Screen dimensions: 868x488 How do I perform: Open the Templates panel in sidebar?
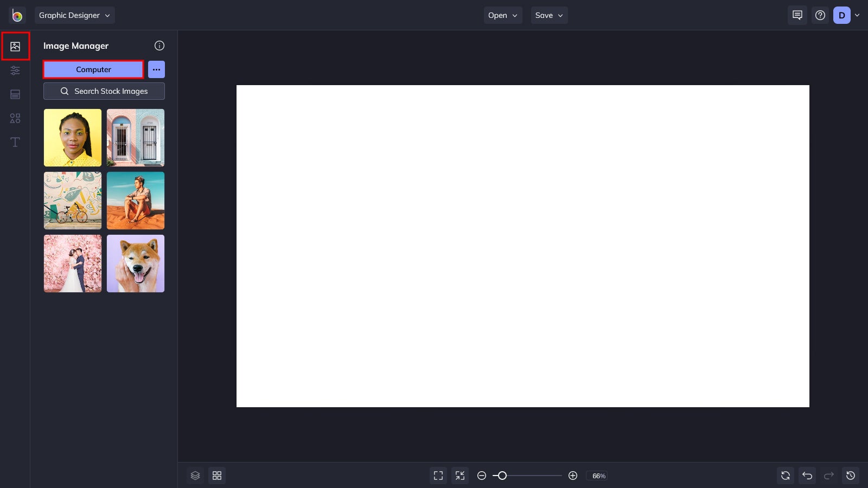15,94
